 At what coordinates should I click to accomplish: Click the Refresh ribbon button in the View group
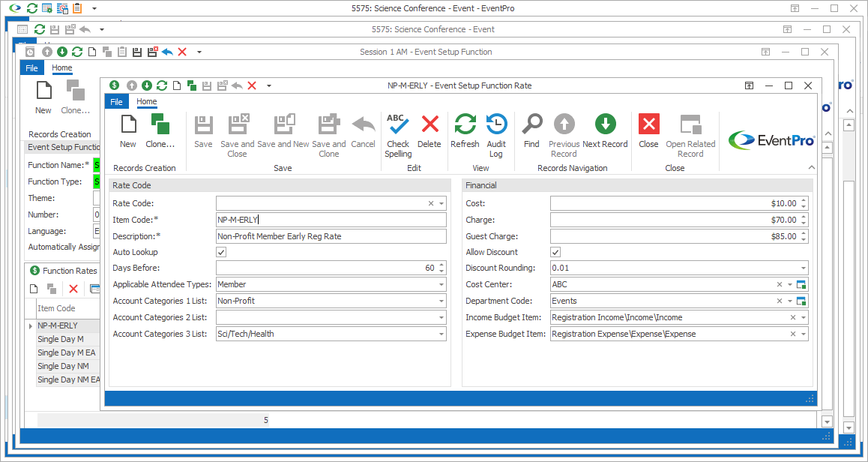point(465,132)
